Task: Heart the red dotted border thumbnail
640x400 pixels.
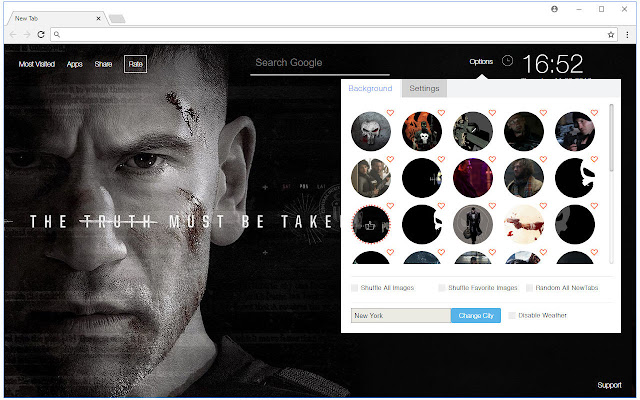Action: (390, 206)
